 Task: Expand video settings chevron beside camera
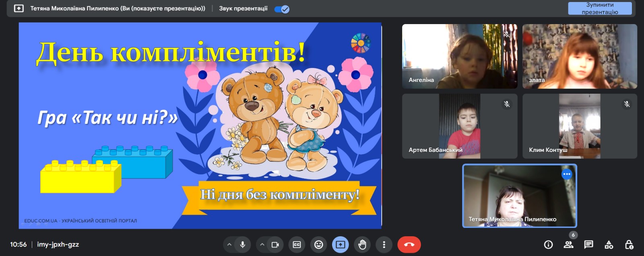point(262,244)
